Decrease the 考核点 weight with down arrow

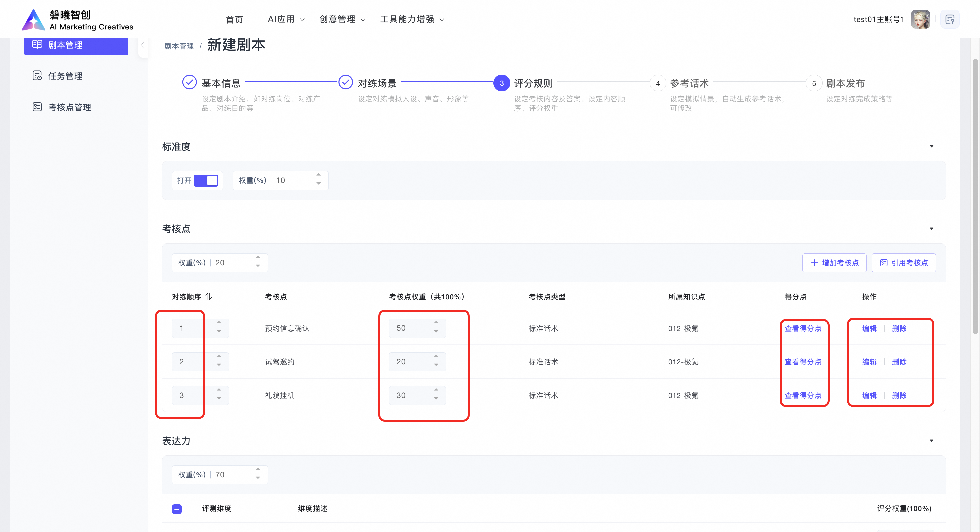click(258, 266)
